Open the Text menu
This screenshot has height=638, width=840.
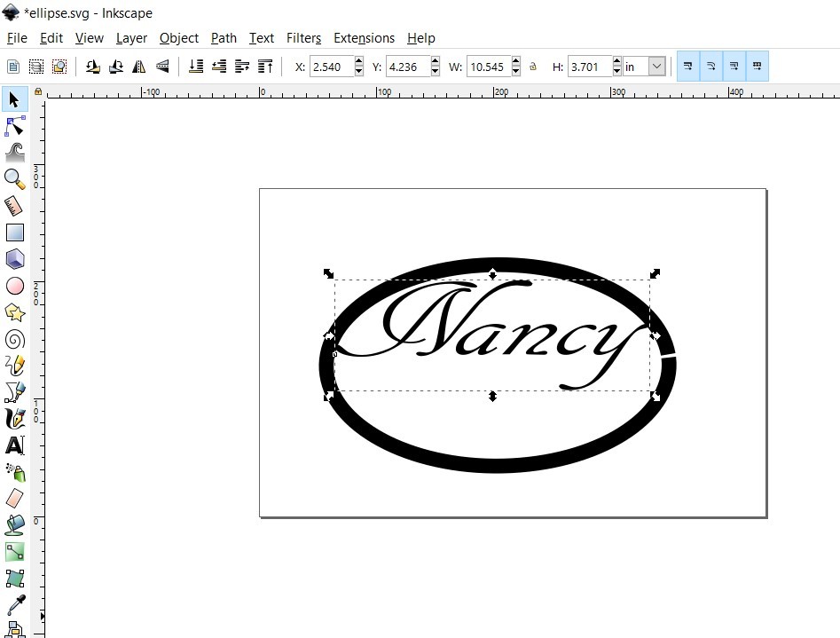click(262, 38)
